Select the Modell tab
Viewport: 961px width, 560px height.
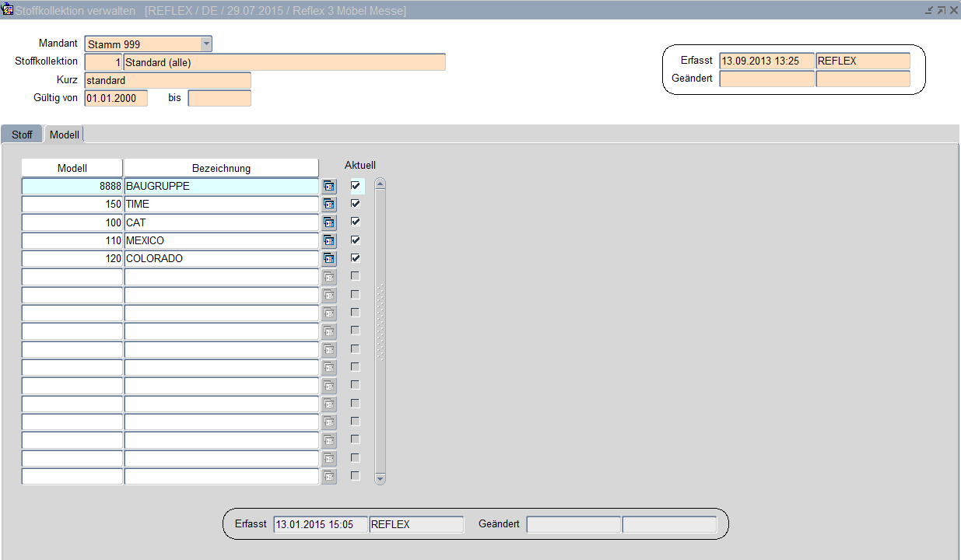64,135
